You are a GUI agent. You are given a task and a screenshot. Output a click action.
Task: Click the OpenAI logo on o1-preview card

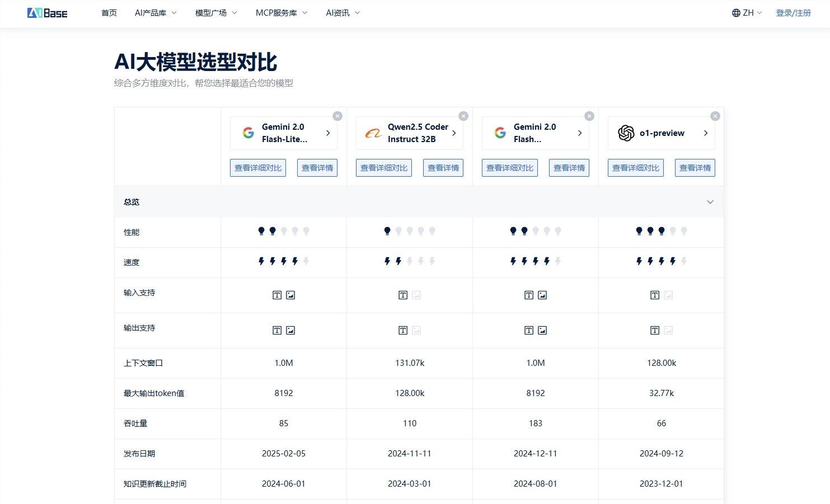coord(626,133)
